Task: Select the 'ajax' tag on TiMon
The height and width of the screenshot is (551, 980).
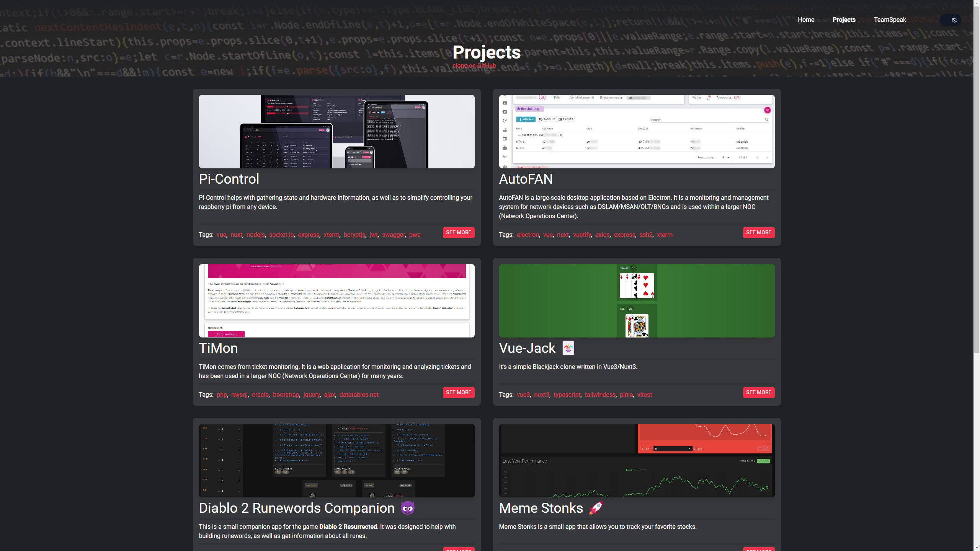Action: tap(329, 395)
